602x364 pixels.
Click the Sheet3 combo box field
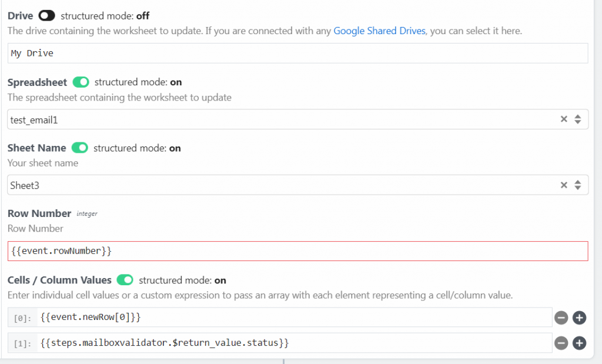point(282,185)
